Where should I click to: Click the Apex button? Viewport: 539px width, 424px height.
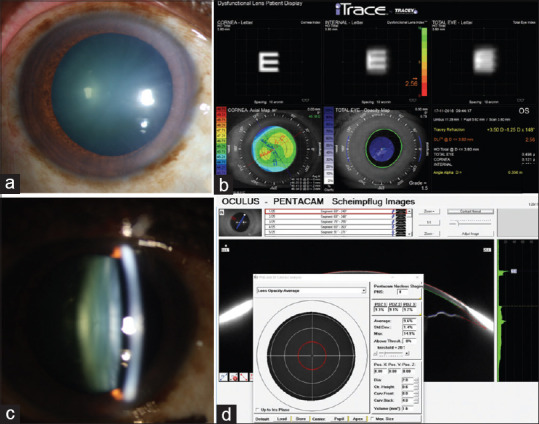(358, 419)
